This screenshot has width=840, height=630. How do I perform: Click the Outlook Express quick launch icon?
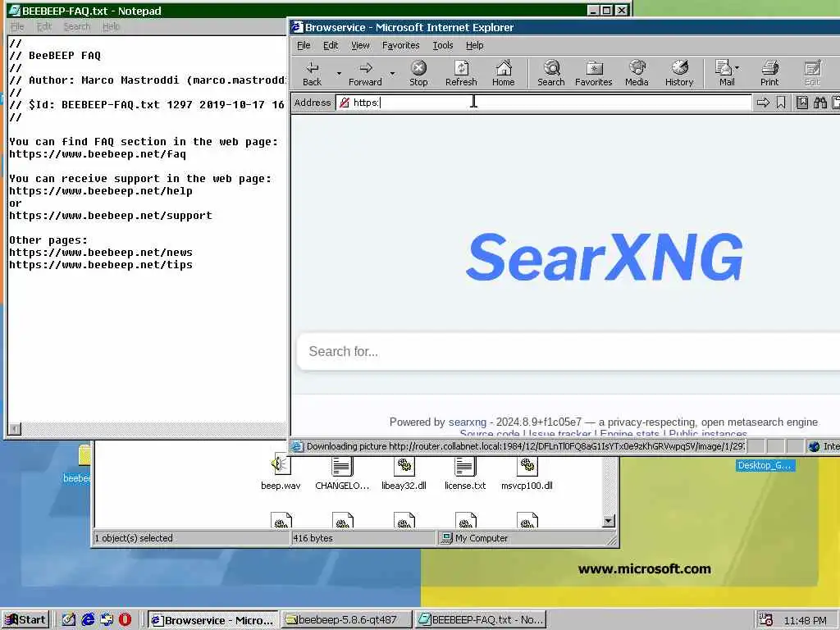click(107, 619)
